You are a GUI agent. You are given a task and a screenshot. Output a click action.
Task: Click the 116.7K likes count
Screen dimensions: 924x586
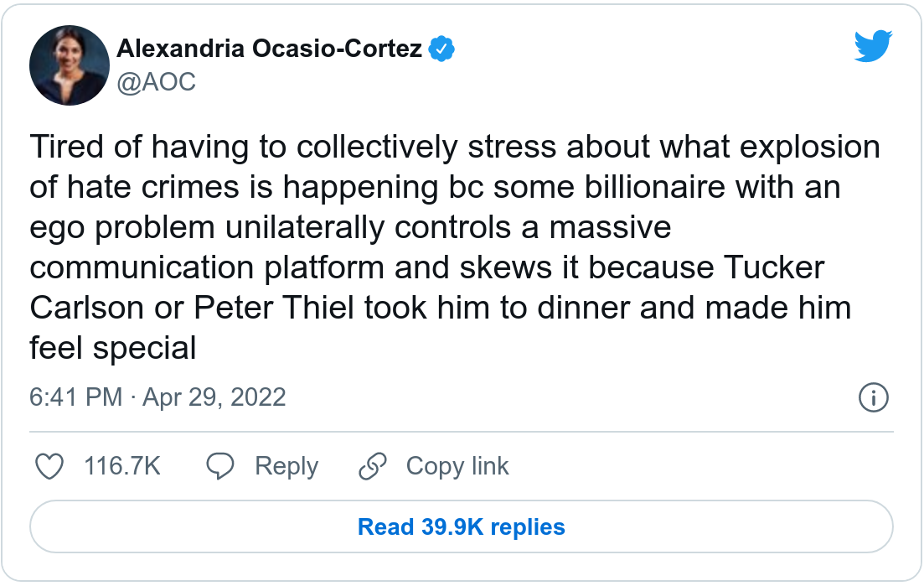[121, 466]
